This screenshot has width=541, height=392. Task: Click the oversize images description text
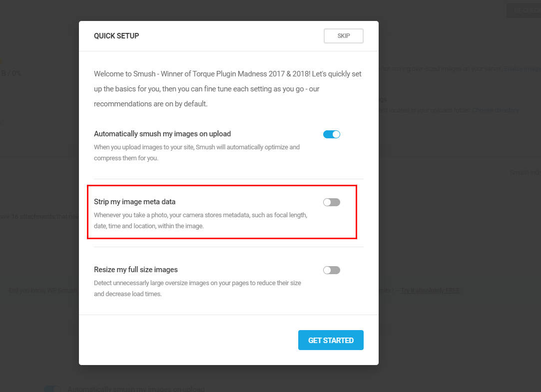pyautogui.click(x=197, y=288)
